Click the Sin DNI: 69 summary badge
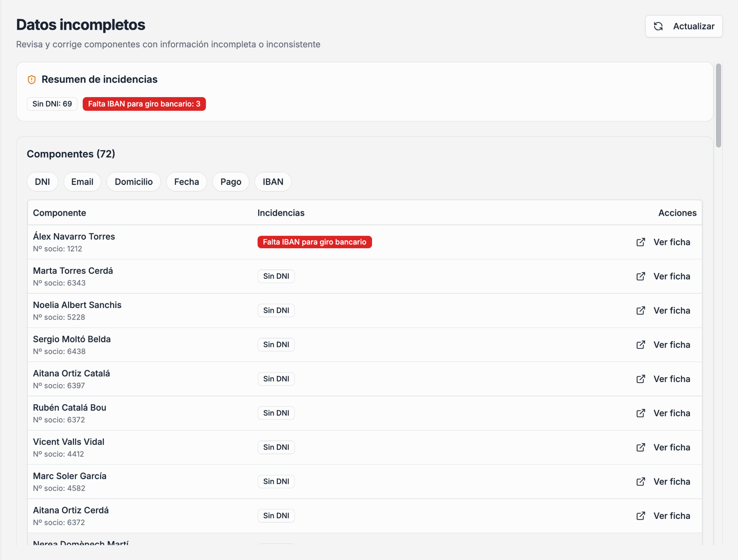The image size is (738, 560). (52, 104)
